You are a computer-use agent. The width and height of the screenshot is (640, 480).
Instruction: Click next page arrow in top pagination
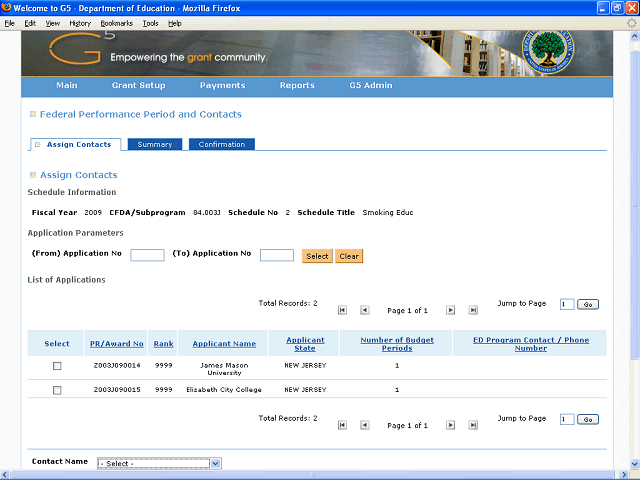tap(450, 310)
